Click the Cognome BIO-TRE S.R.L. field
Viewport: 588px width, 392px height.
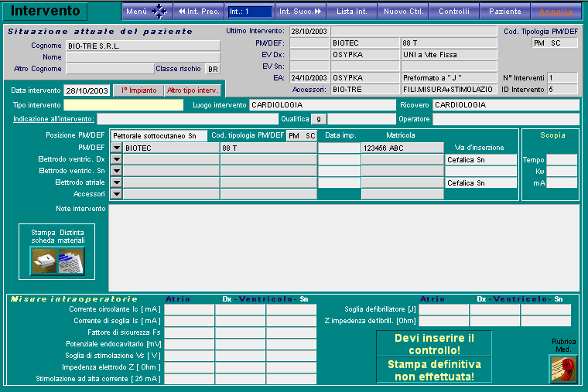tap(143, 46)
